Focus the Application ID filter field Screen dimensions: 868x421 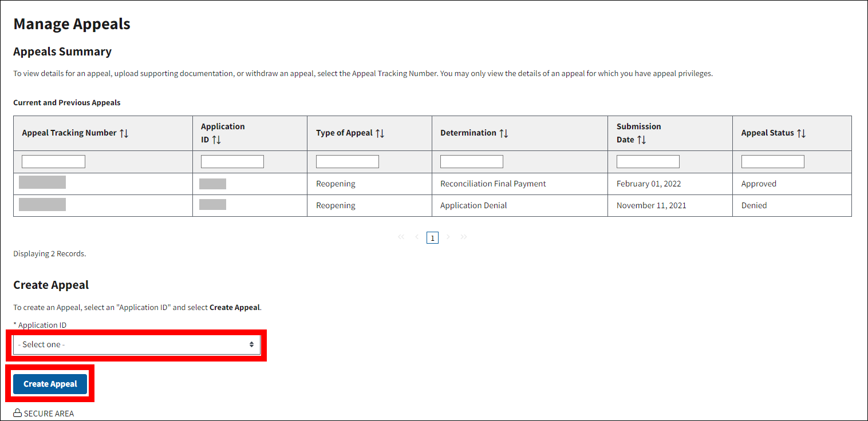point(232,162)
